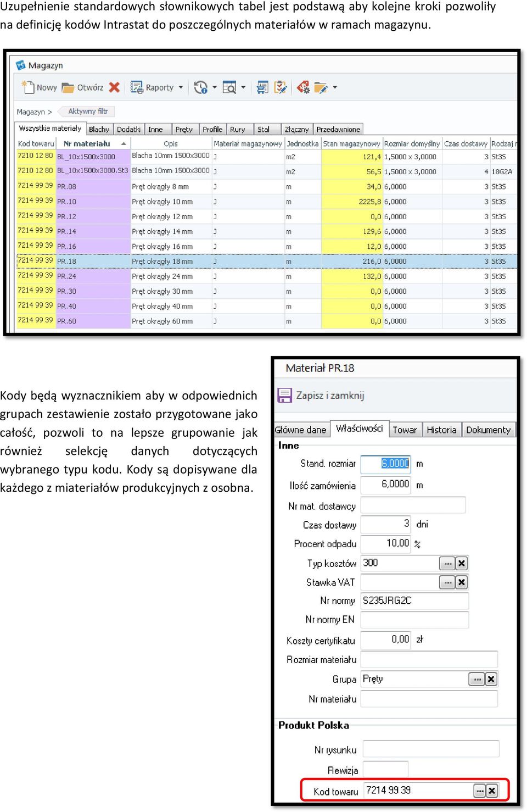The height and width of the screenshot is (812, 527).
Task: Clear Typ kosztów with X button
Action: coord(462,563)
